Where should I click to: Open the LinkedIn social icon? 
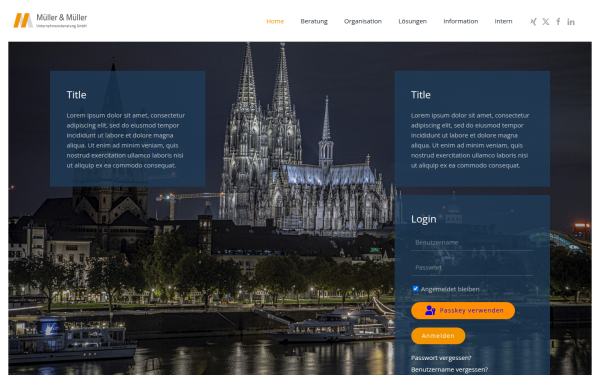point(571,22)
